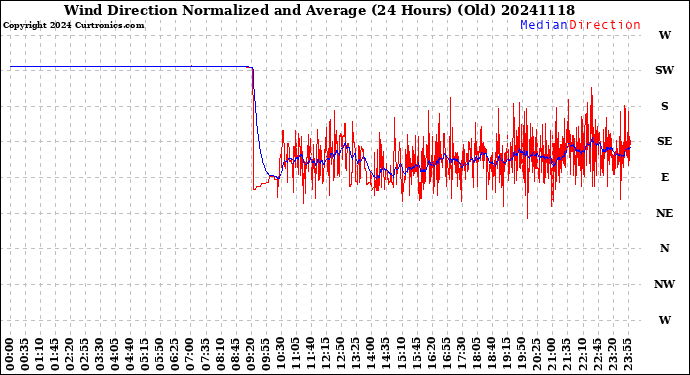The height and width of the screenshot is (375, 690).
Task: Click the '06:25' time axis label
Action: coord(176,354)
